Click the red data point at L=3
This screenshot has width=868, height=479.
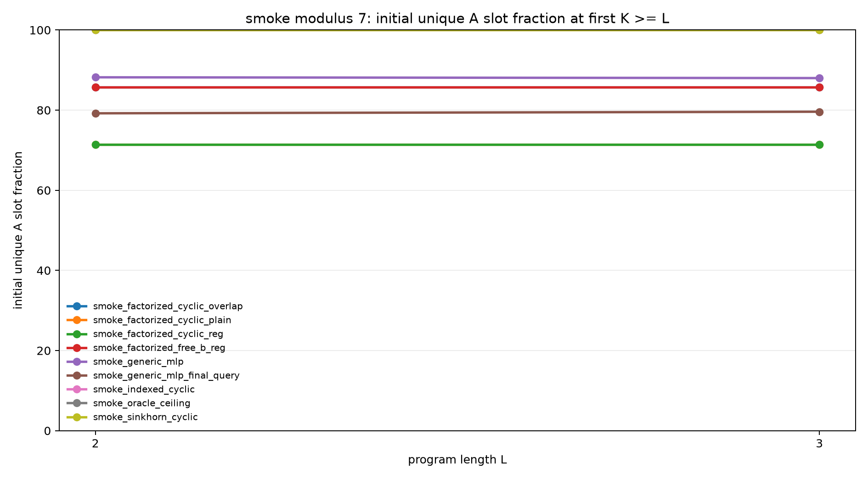click(x=819, y=87)
